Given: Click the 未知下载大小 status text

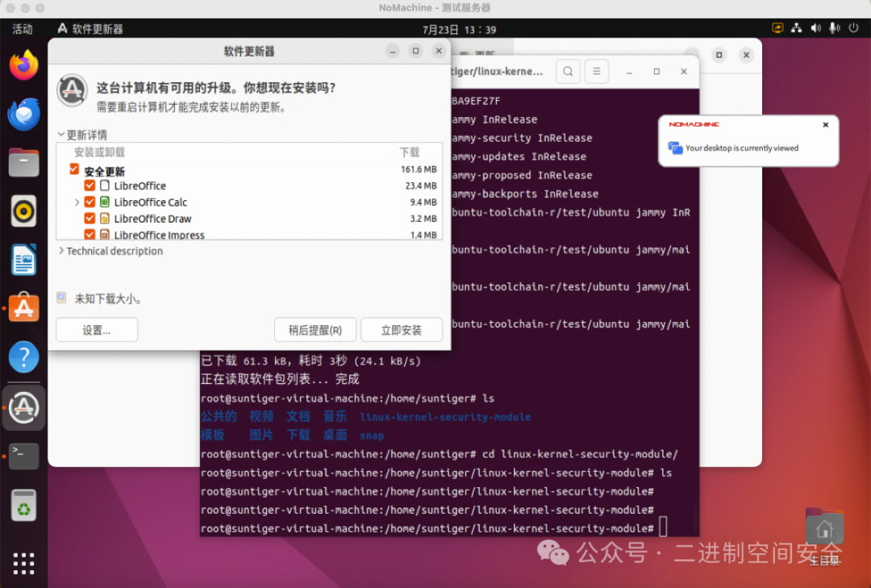Looking at the screenshot, I should point(108,299).
